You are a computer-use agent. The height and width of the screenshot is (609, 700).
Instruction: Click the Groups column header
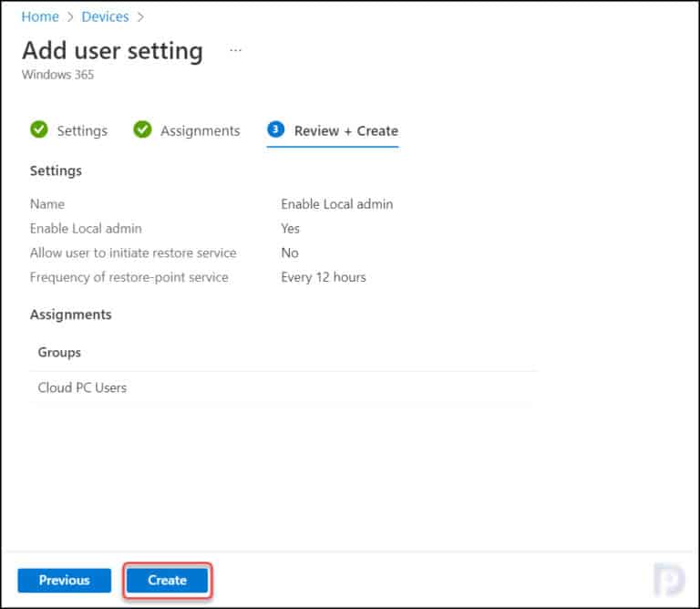(x=59, y=352)
